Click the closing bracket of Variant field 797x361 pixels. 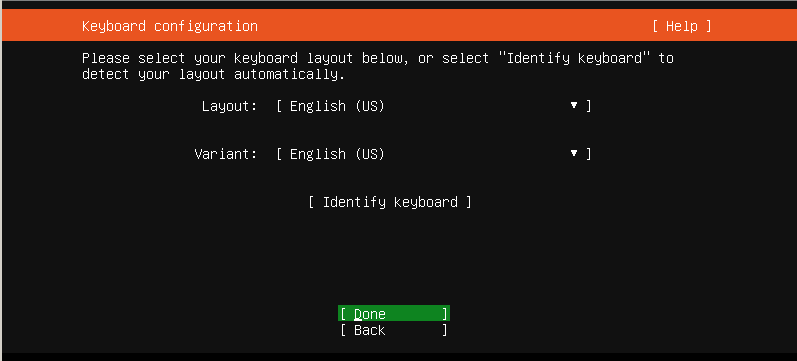point(589,154)
